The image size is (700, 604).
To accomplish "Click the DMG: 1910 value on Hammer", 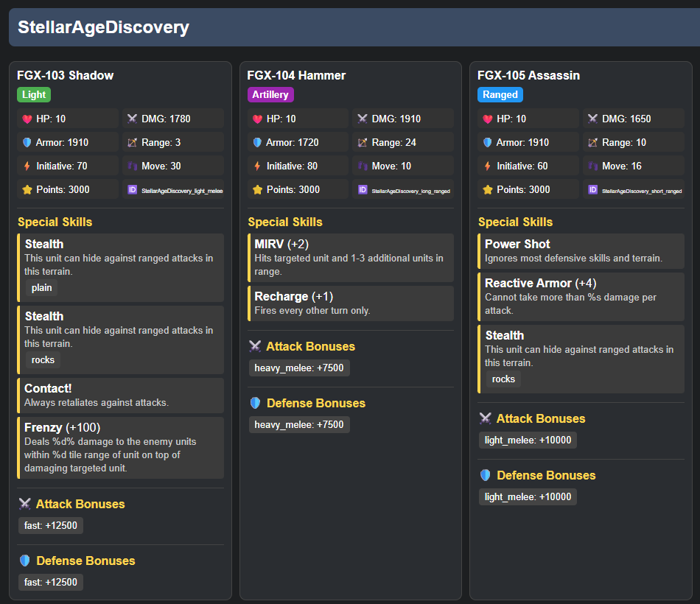I will click(396, 119).
